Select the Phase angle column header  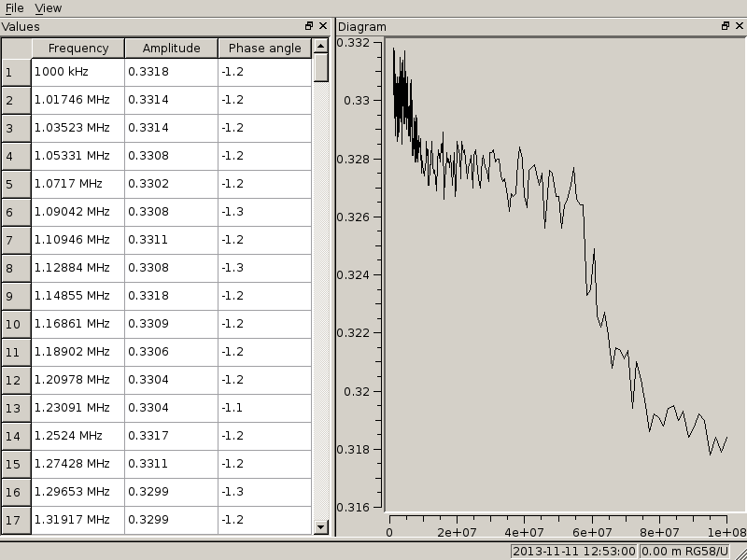pyautogui.click(x=264, y=49)
